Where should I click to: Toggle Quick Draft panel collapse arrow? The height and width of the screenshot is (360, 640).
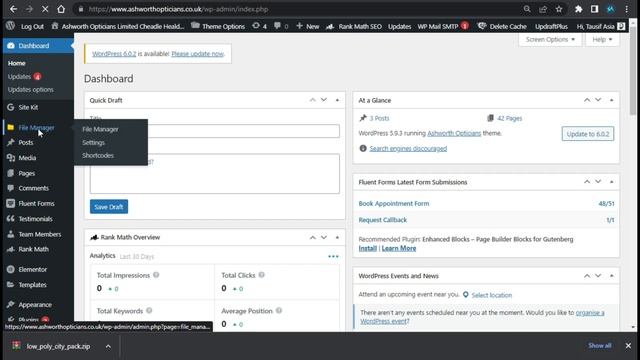(x=337, y=100)
